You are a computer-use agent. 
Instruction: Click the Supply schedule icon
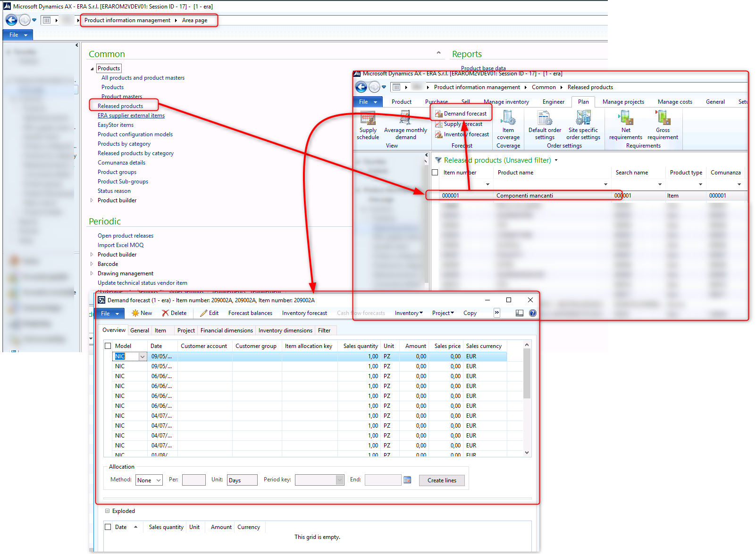[368, 125]
